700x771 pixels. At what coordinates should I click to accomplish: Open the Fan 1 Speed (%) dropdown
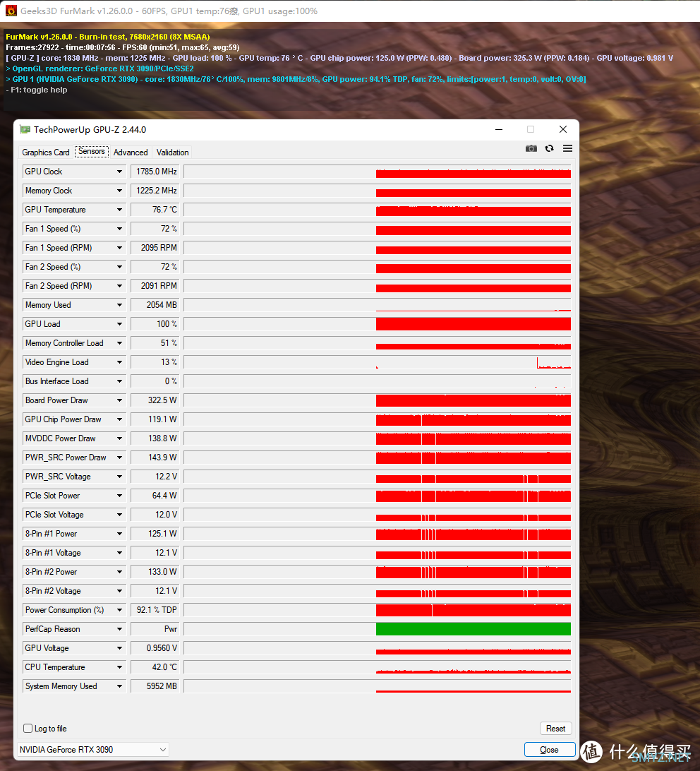click(119, 229)
